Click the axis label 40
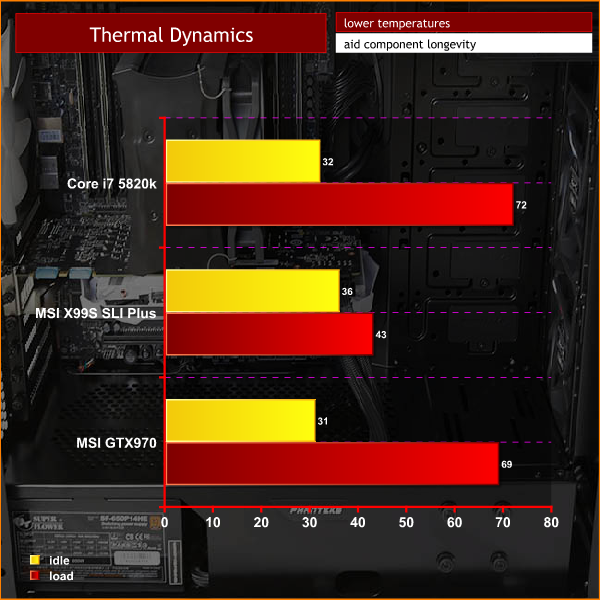600x600 pixels. 358,522
